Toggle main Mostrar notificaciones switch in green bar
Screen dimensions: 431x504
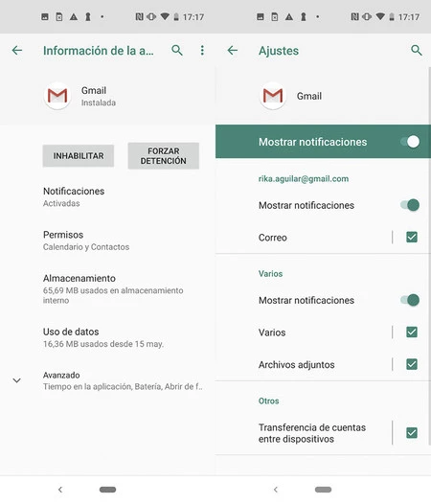point(410,142)
